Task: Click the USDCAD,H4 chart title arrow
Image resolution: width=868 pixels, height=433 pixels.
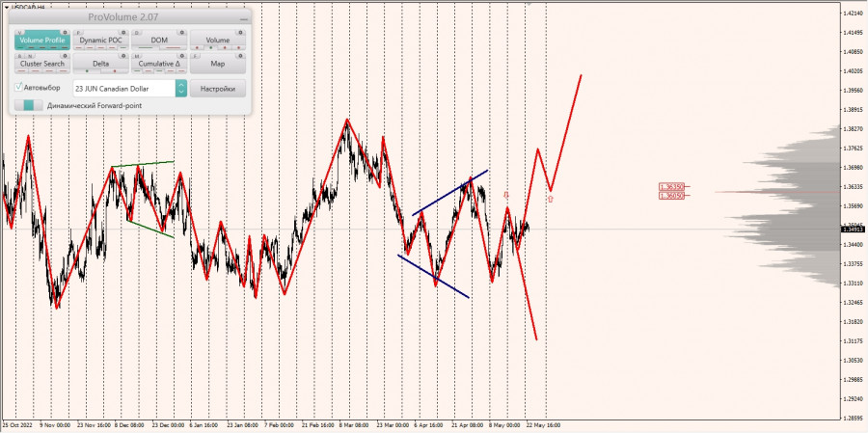Action: (x=6, y=7)
